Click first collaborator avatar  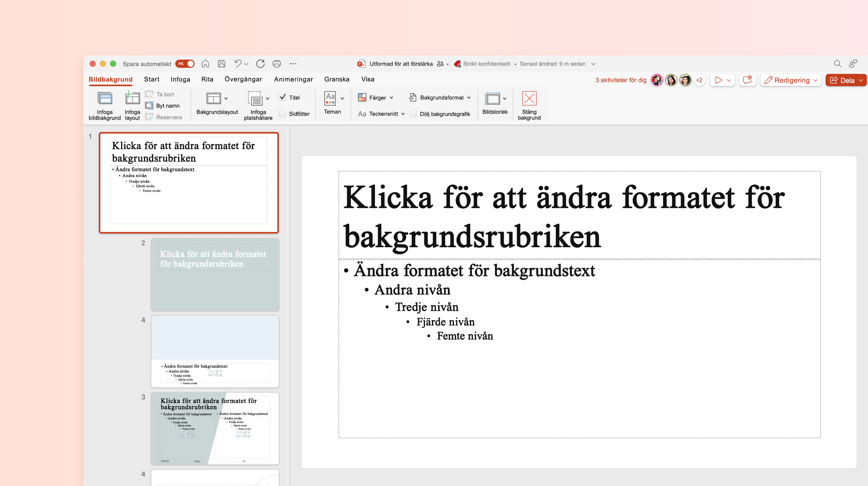[657, 80]
